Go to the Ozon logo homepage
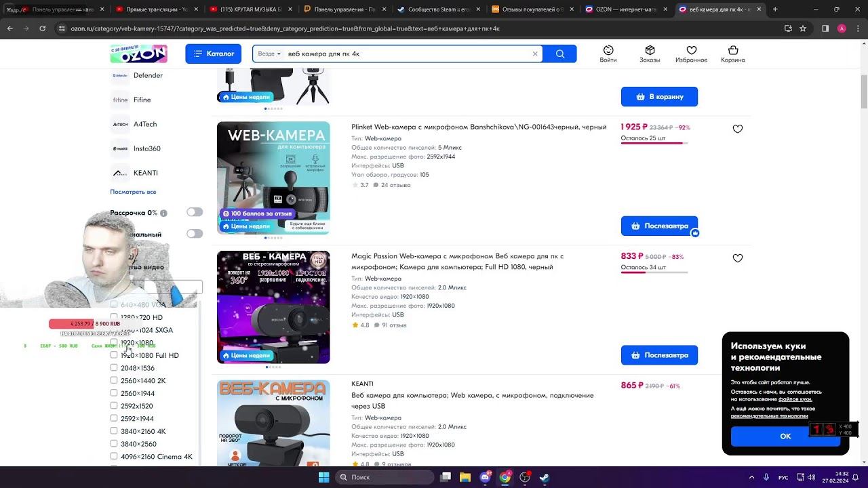This screenshot has height=488, width=868. click(138, 54)
